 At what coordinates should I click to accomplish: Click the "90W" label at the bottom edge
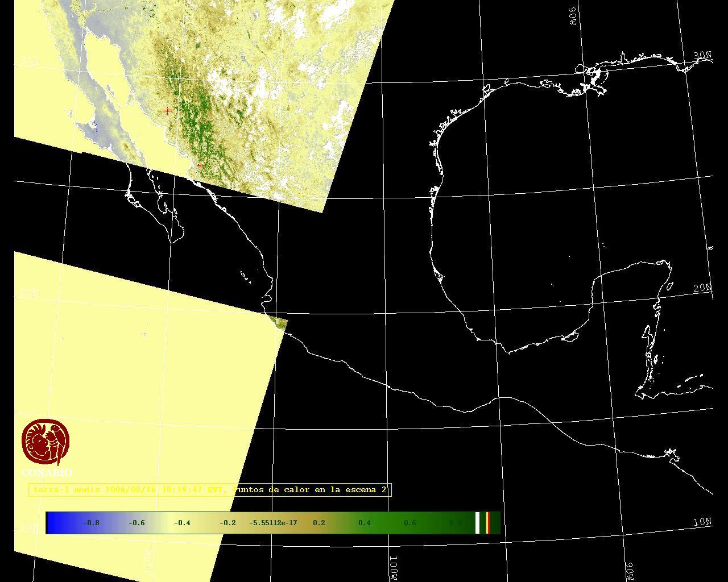pyautogui.click(x=630, y=571)
